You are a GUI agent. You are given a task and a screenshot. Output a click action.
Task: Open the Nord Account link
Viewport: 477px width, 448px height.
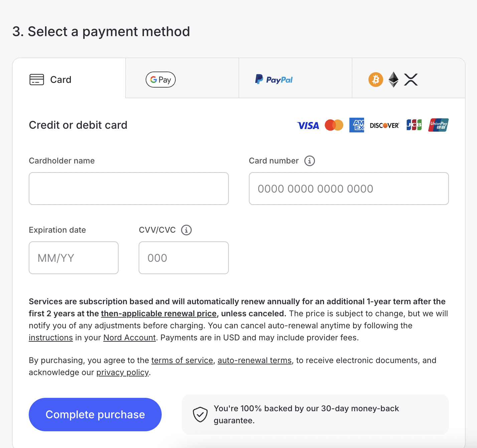[130, 338]
